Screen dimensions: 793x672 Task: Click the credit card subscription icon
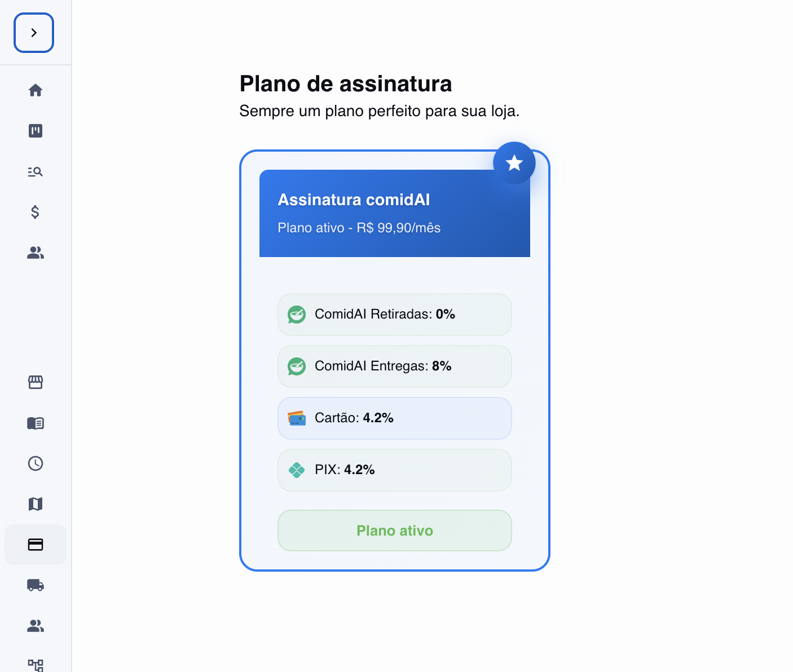pyautogui.click(x=35, y=545)
